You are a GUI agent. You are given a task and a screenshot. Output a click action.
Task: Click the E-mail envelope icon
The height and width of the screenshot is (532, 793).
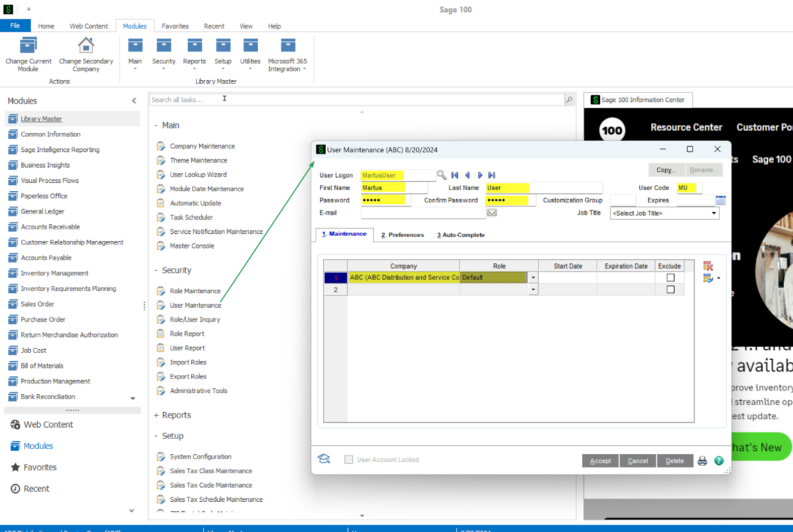point(492,213)
